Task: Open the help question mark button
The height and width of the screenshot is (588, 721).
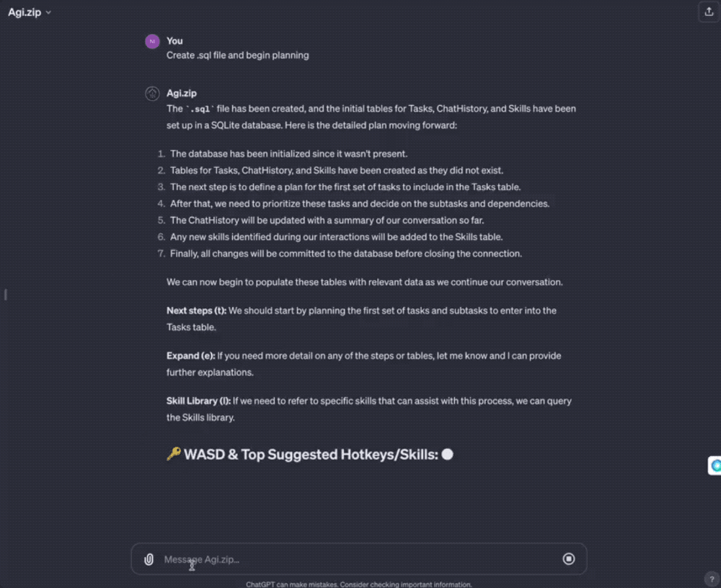Action: tap(709, 579)
